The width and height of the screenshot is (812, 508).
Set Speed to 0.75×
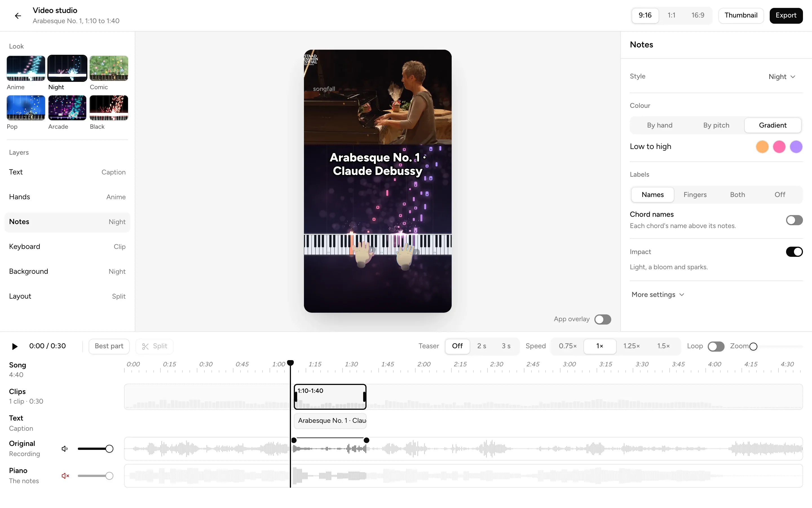[x=568, y=346]
